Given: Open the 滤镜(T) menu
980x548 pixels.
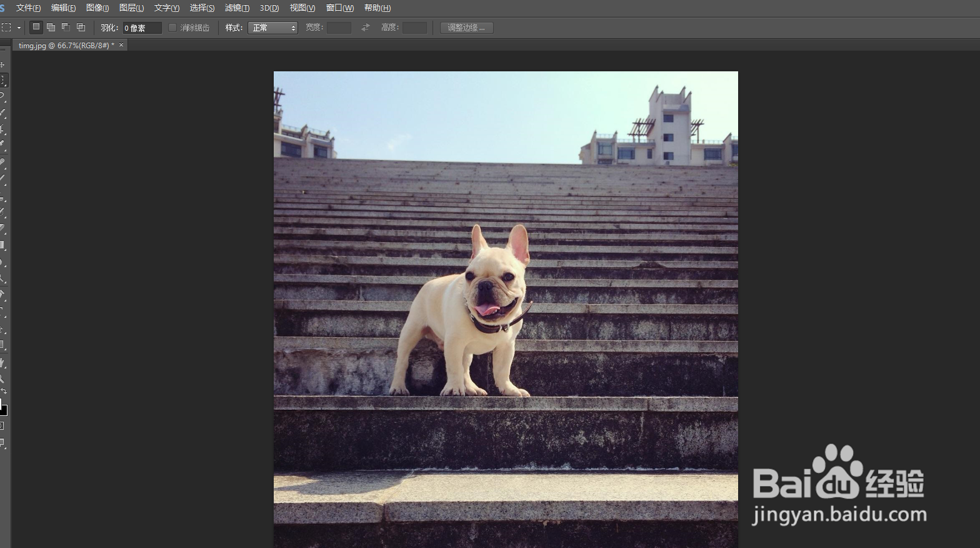Looking at the screenshot, I should 237,8.
